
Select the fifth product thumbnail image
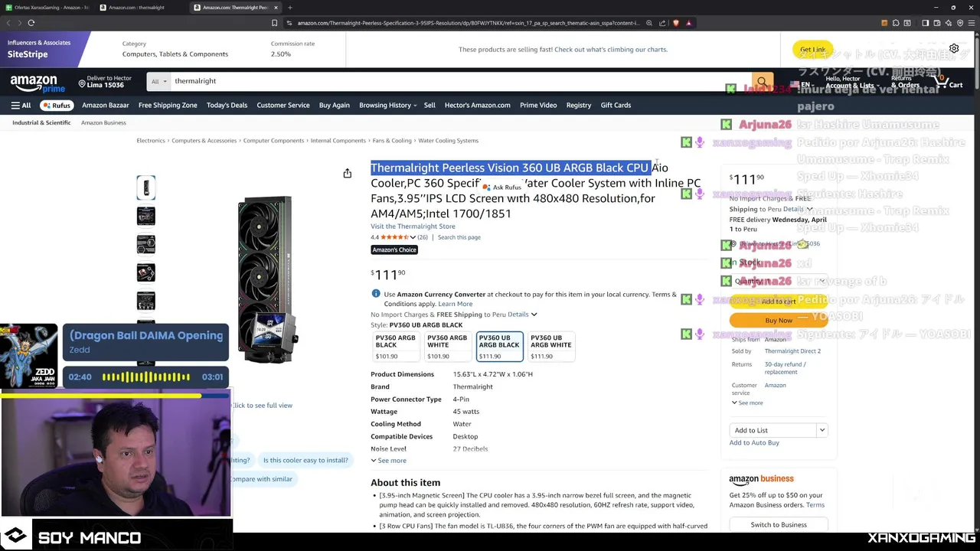click(x=146, y=301)
